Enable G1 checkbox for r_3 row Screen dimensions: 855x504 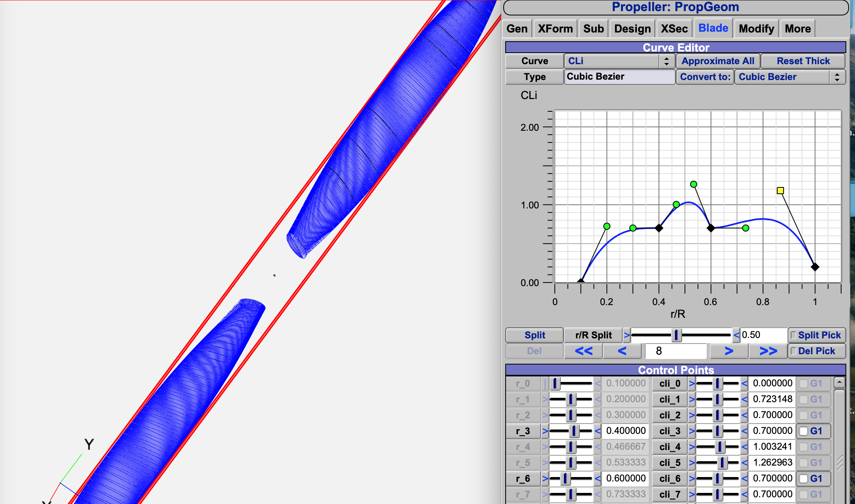pyautogui.click(x=803, y=431)
